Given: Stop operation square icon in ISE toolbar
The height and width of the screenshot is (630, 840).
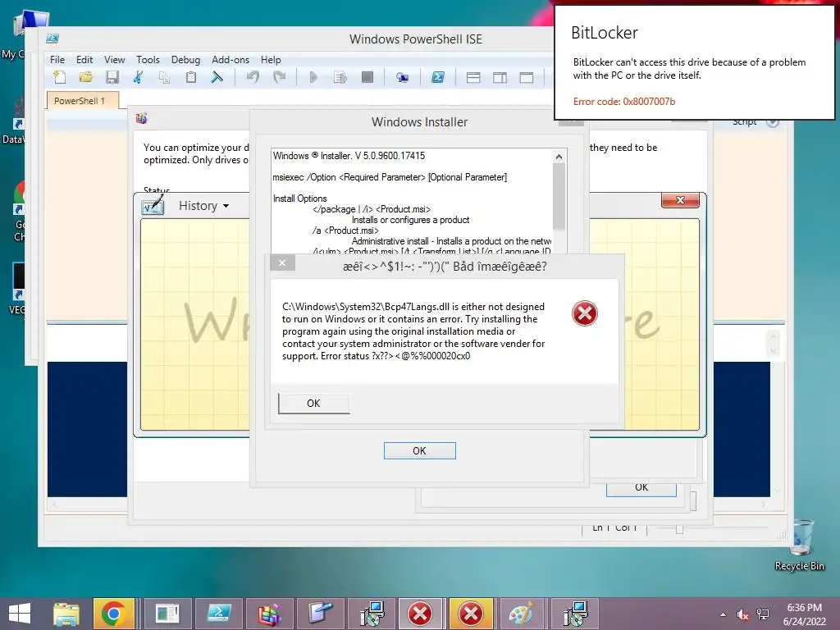Looking at the screenshot, I should click(x=367, y=78).
